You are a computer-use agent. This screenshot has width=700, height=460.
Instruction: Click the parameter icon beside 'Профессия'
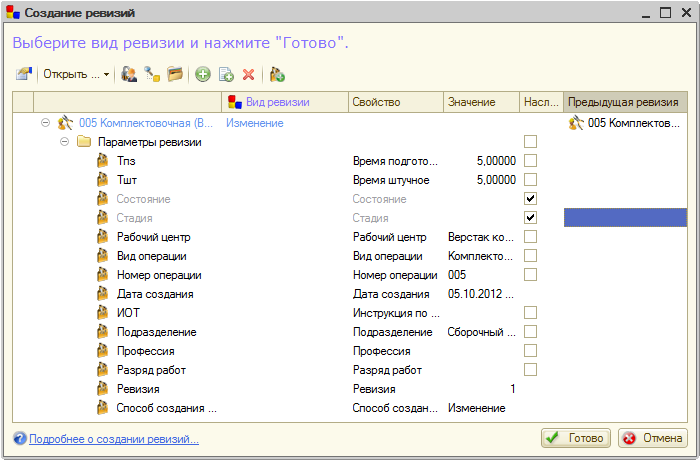click(103, 351)
